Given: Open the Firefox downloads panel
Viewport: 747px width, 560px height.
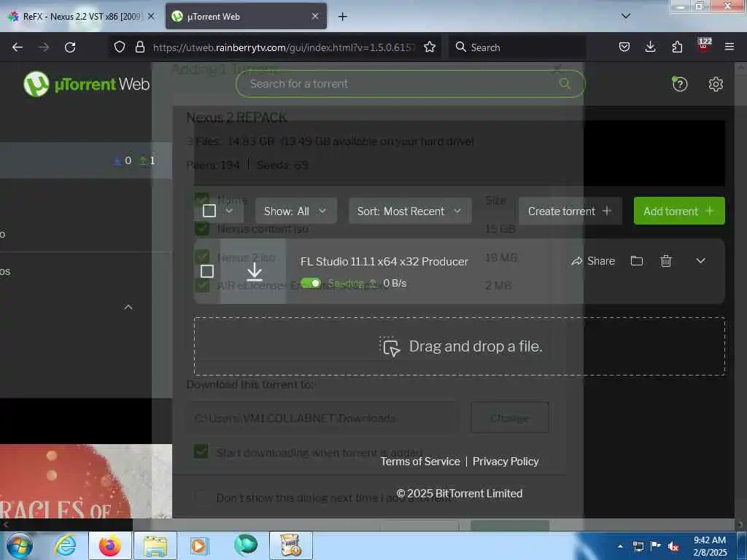Looking at the screenshot, I should (x=650, y=47).
